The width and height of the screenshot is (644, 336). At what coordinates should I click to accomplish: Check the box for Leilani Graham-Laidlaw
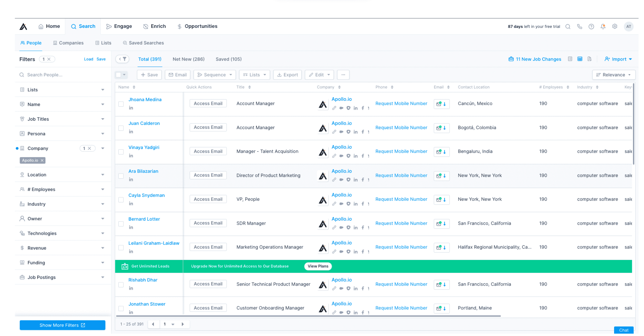[121, 248]
